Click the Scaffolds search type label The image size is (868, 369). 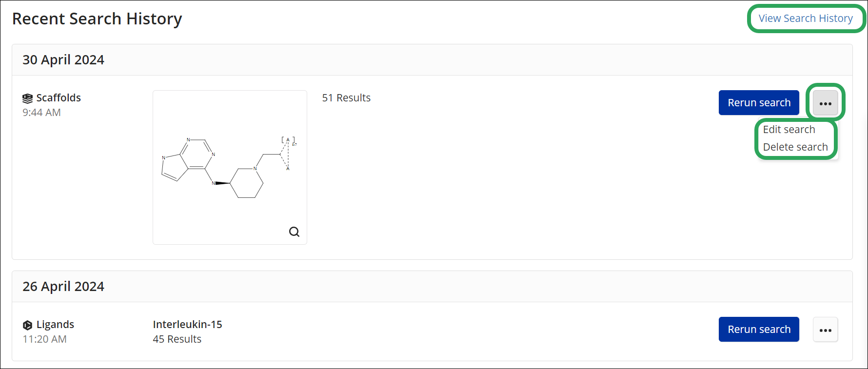point(59,98)
